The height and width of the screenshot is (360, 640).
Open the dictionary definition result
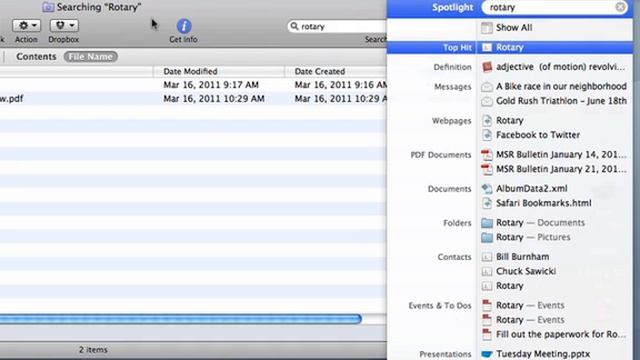point(560,67)
